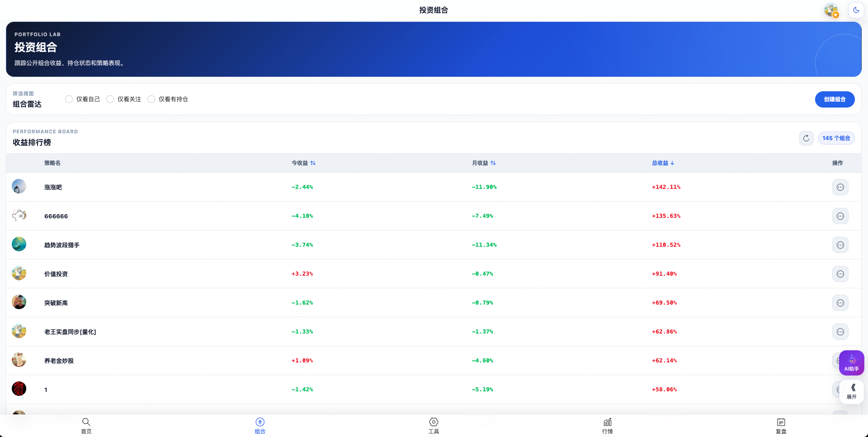
Task: Open 复盘 review tab
Action: [781, 426]
